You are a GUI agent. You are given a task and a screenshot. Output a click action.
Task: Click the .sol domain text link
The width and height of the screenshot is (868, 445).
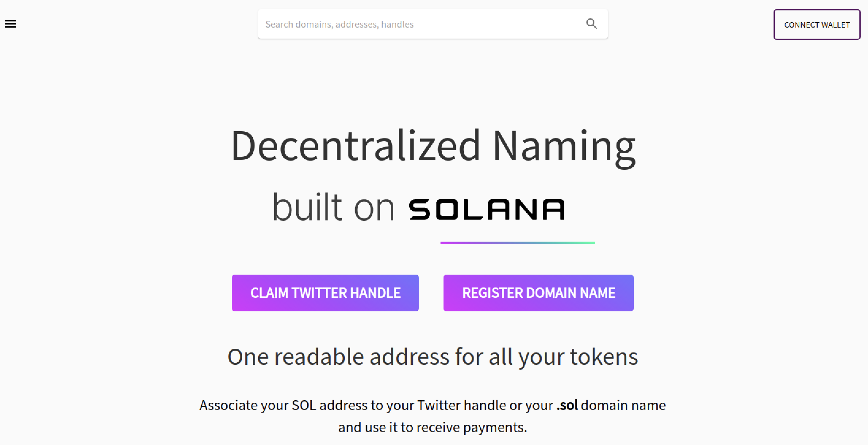(567, 405)
